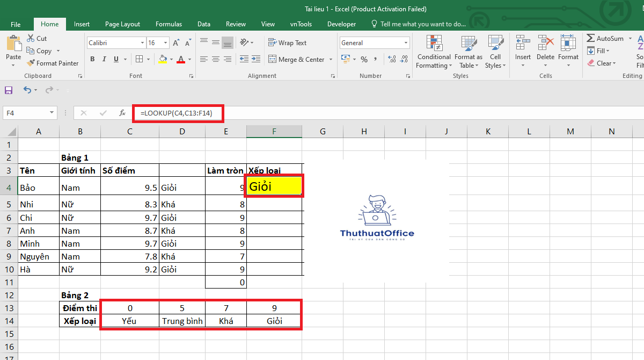Click the Undo arrow icon
This screenshot has width=644, height=360.
(27, 90)
